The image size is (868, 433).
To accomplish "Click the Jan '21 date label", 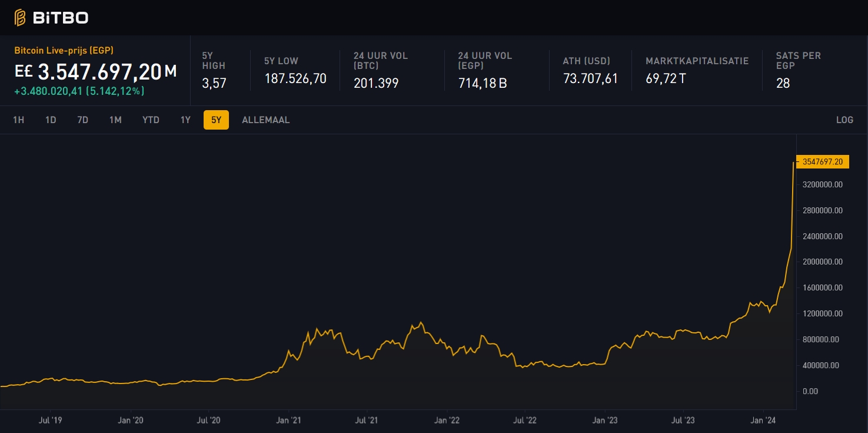I will (x=289, y=420).
